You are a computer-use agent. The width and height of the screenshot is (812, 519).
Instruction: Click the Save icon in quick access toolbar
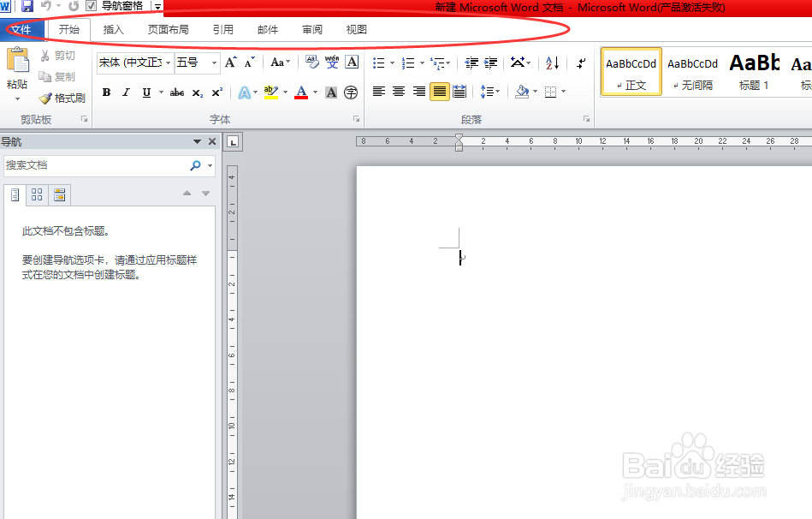pyautogui.click(x=27, y=6)
